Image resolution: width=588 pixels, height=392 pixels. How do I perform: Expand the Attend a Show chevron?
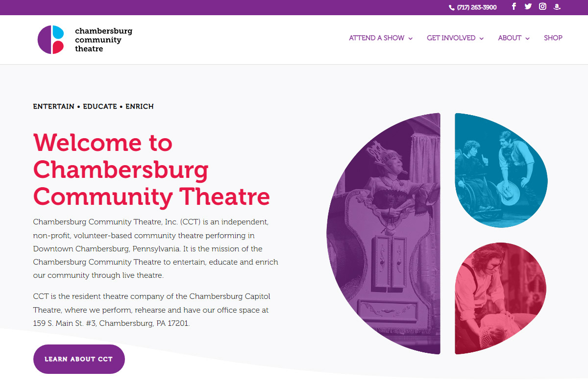pos(410,38)
